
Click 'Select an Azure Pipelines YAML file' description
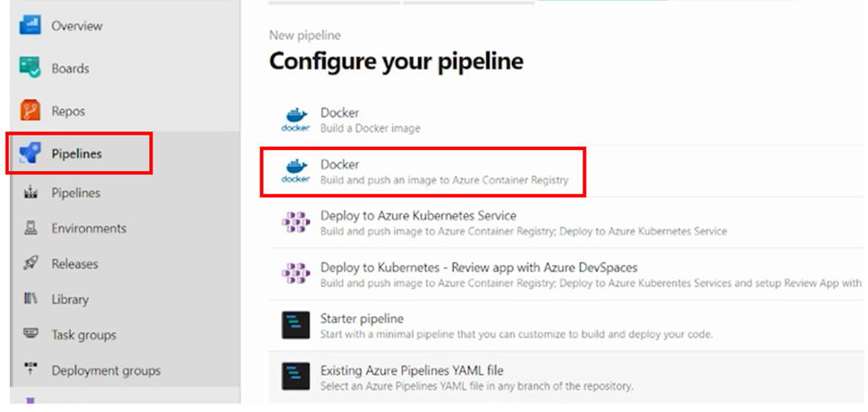tap(477, 385)
